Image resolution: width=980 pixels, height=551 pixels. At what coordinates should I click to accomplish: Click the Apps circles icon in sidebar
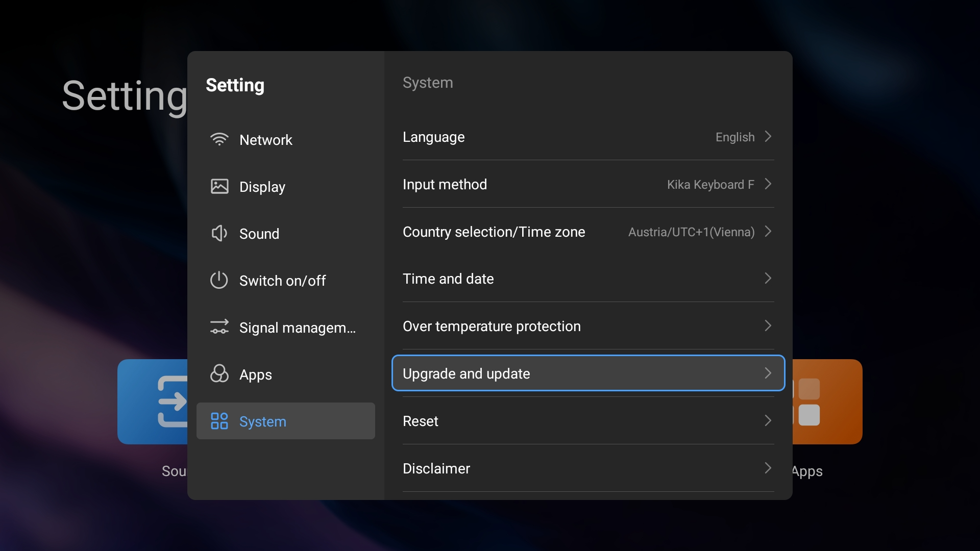219,374
